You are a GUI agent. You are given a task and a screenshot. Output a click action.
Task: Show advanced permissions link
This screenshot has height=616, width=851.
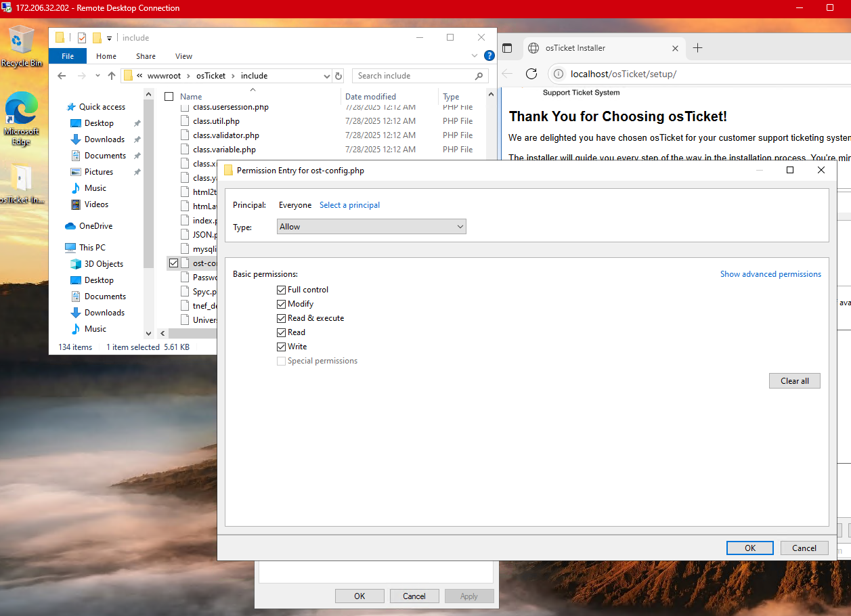[x=770, y=274]
